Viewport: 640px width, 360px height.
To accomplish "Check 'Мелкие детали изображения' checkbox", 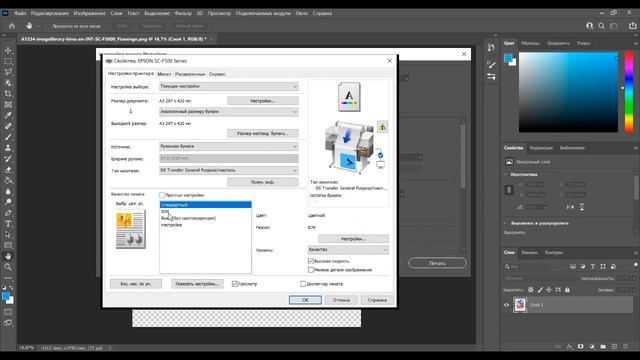I will click(311, 270).
